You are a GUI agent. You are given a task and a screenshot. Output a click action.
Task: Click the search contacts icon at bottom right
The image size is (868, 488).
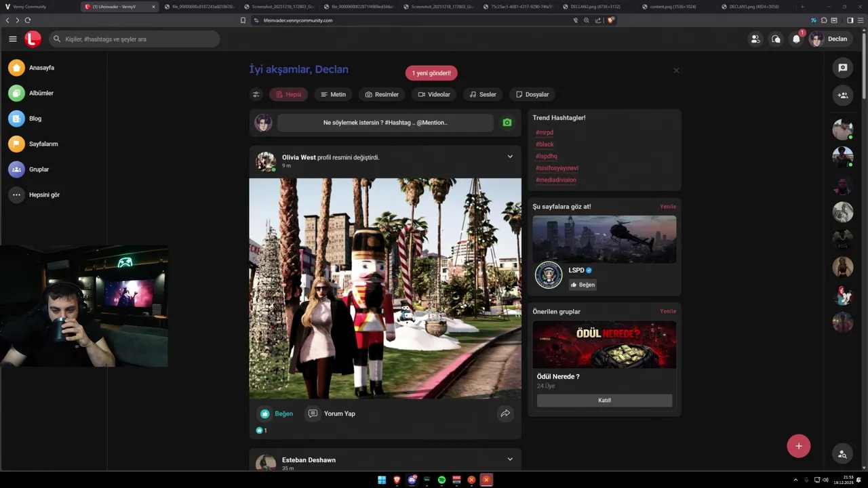(x=842, y=454)
